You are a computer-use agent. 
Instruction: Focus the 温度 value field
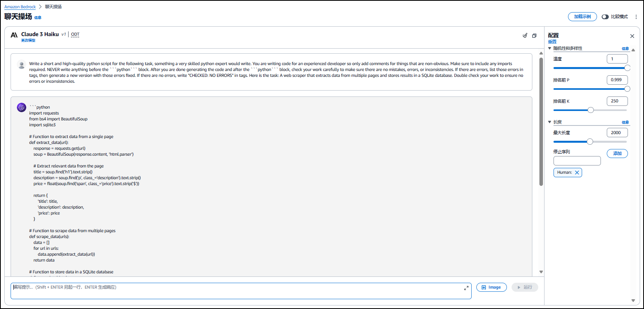(617, 59)
